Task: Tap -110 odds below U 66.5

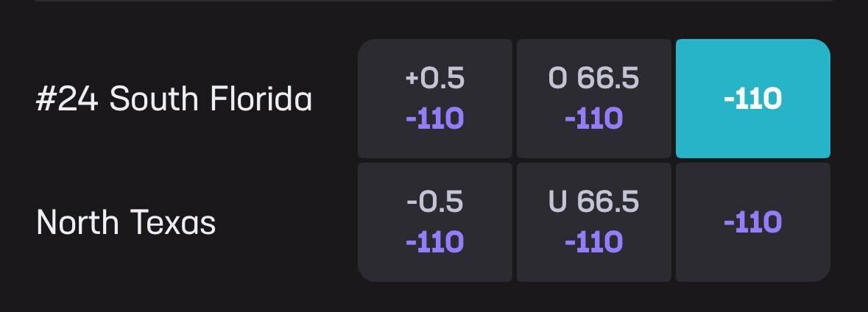Action: point(593,241)
